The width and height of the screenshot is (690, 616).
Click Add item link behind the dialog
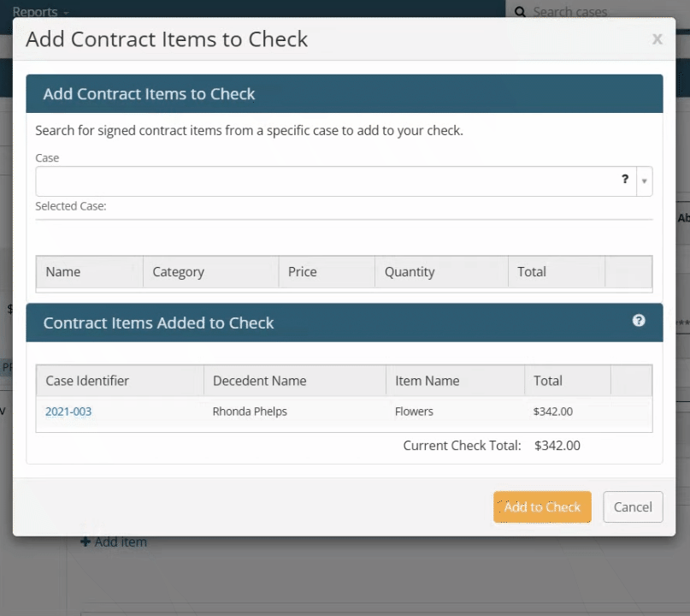coord(114,542)
